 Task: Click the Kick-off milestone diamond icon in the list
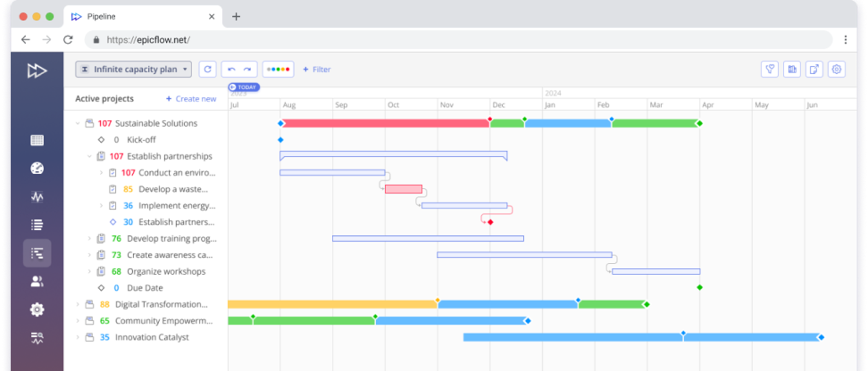tap(101, 140)
